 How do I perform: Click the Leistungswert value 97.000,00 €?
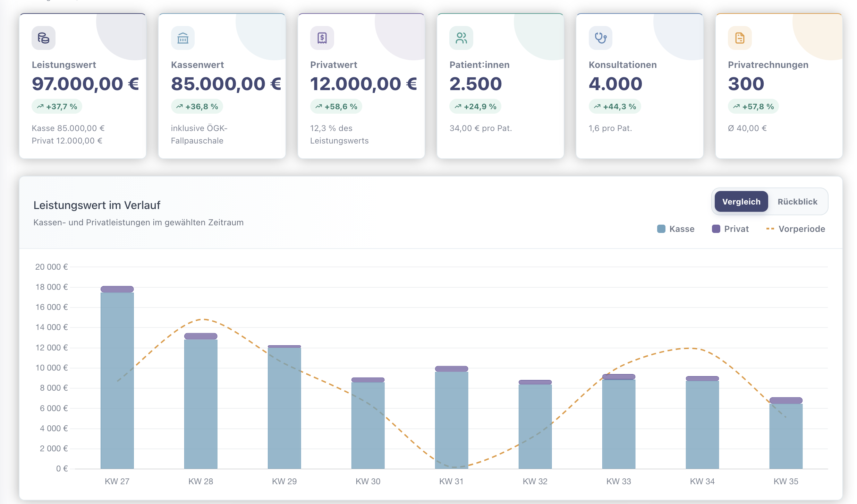coord(85,84)
